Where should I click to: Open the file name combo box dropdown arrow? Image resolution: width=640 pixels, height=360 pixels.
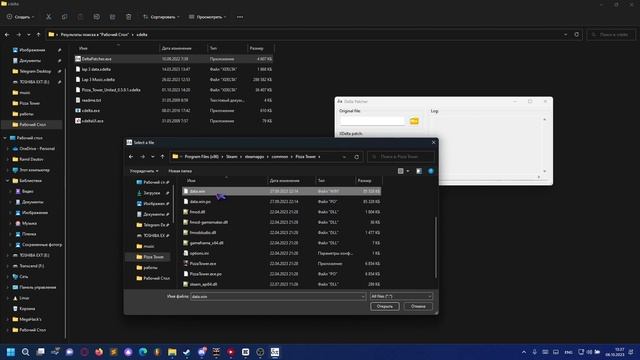(x=362, y=296)
